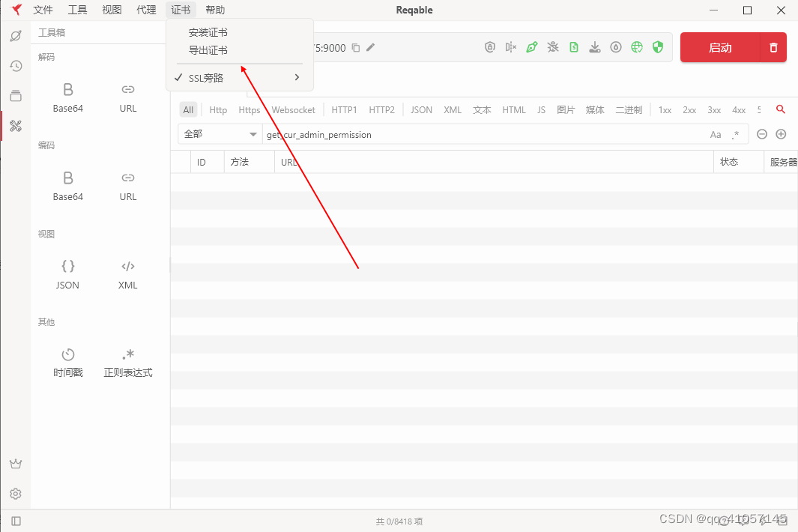The width and height of the screenshot is (798, 532).
Task: Expand the SSL旁路 submenu arrow
Action: pos(297,77)
